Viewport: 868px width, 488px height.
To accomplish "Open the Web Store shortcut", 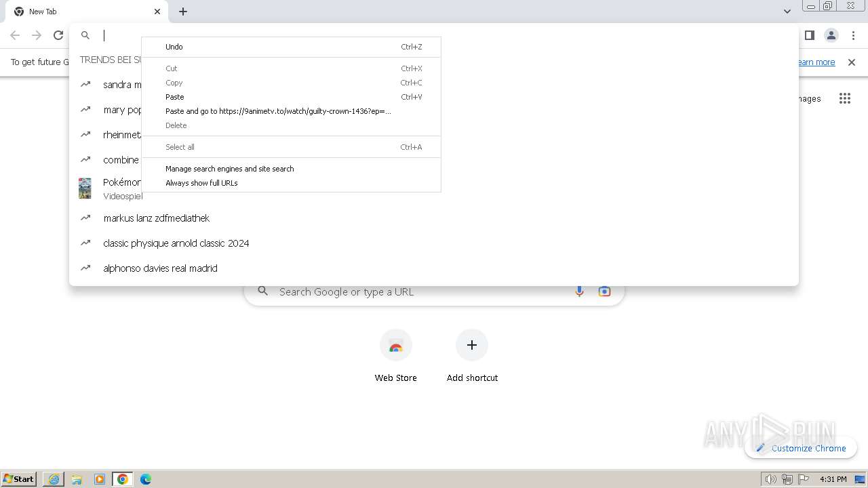I will pos(396,356).
